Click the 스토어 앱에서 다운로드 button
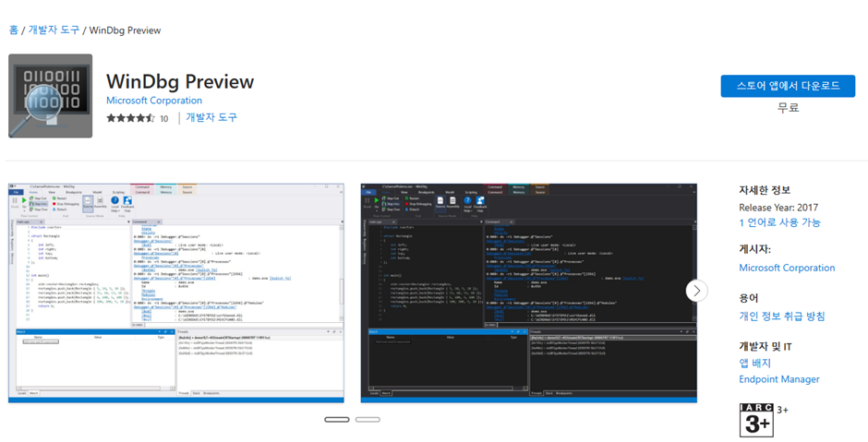Viewport: 868px width, 442px height. click(x=788, y=86)
